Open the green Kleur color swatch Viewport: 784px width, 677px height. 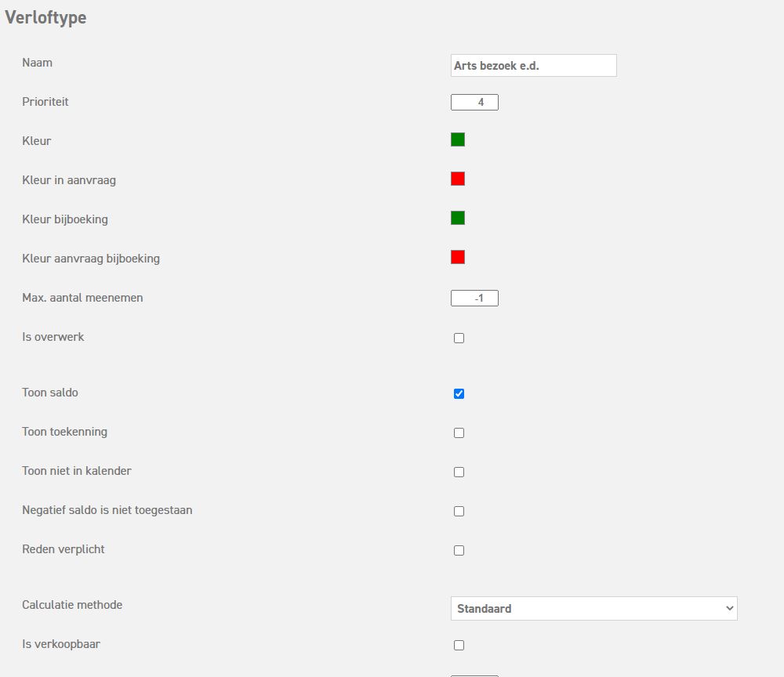coord(458,139)
